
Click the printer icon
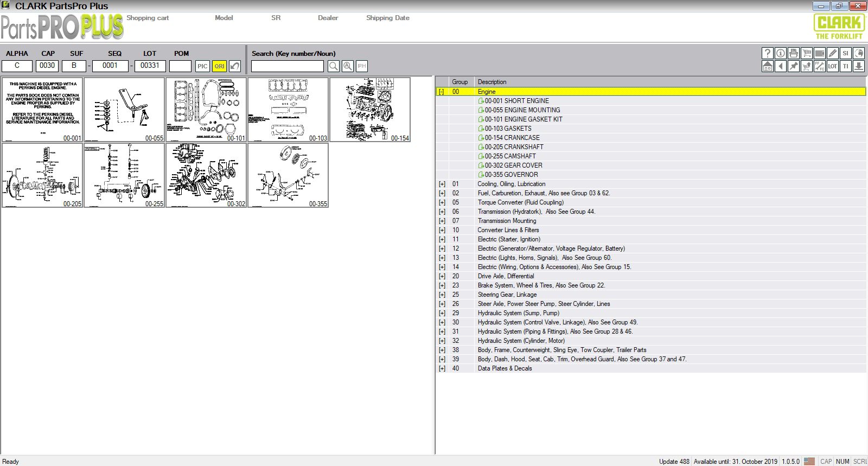coord(793,53)
